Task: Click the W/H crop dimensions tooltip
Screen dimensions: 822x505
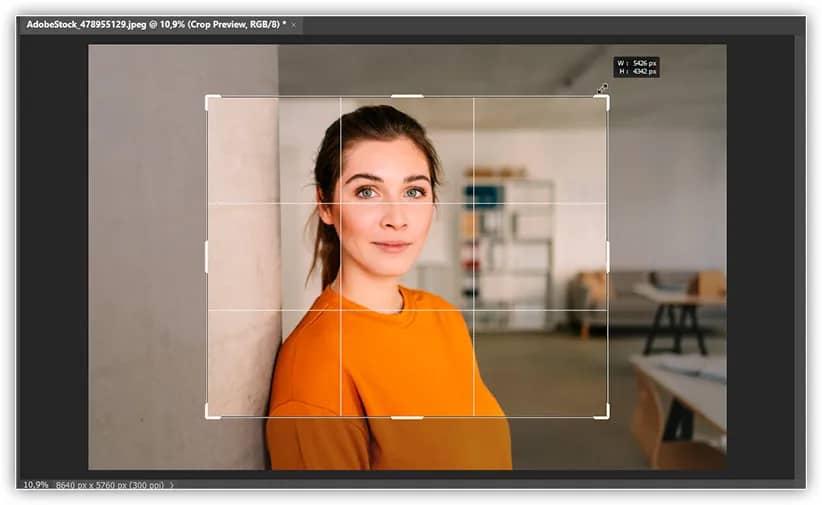Action: pos(636,67)
